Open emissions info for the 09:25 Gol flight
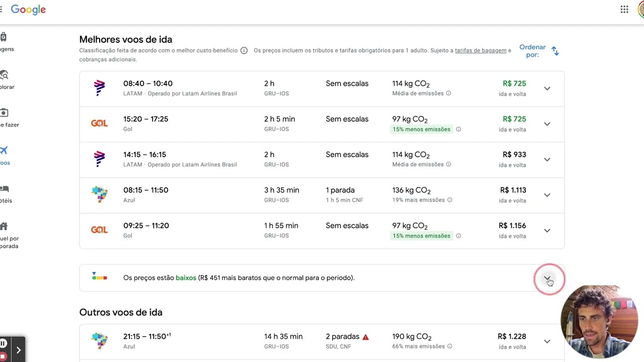The width and height of the screenshot is (644, 362). 458,236
